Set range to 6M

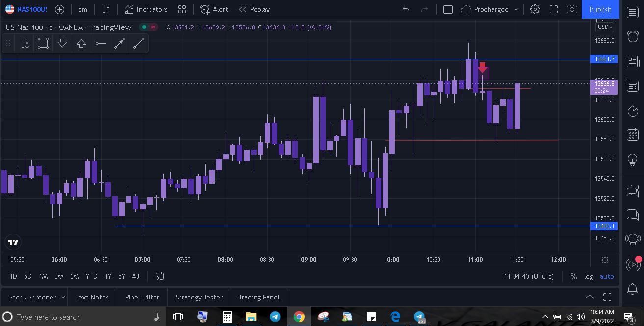pyautogui.click(x=75, y=276)
